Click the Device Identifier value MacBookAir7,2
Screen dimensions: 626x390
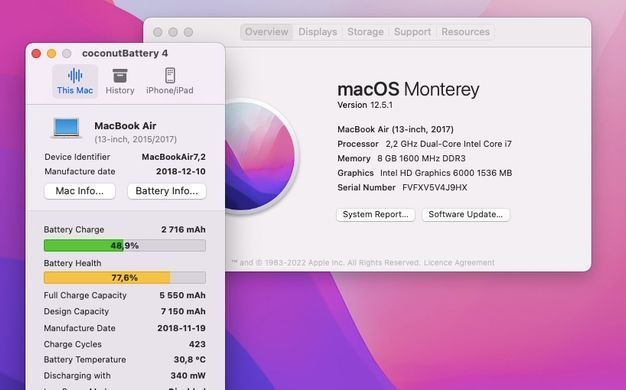pyautogui.click(x=174, y=157)
